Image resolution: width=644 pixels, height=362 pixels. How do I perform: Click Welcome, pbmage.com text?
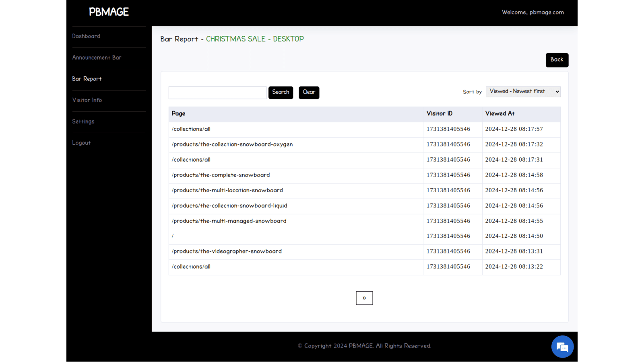(533, 12)
